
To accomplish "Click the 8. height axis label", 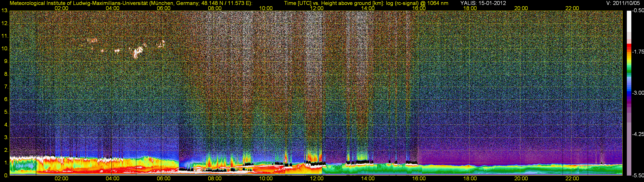I will coord(6,74).
